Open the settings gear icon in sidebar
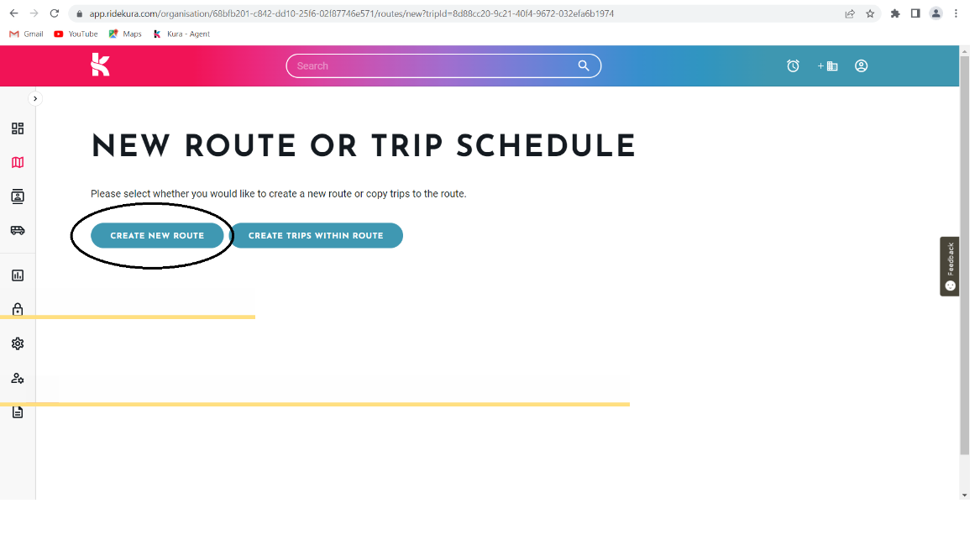The width and height of the screenshot is (980, 545). click(18, 343)
